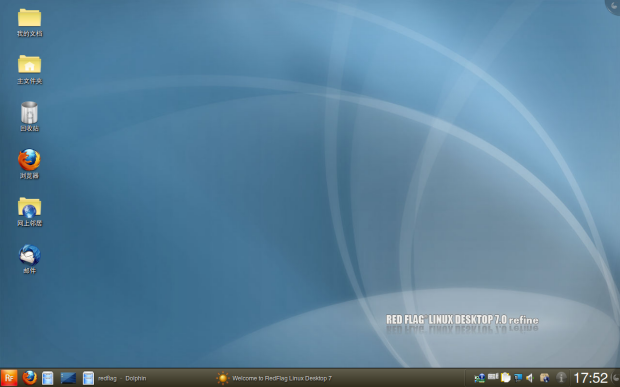Select the Welcome to RedFlag Linux Desktop 7 task
The width and height of the screenshot is (620, 387).
[274, 378]
